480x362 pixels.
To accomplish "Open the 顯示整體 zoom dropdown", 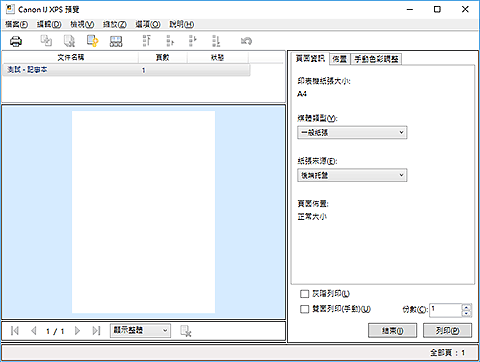I will [x=140, y=330].
